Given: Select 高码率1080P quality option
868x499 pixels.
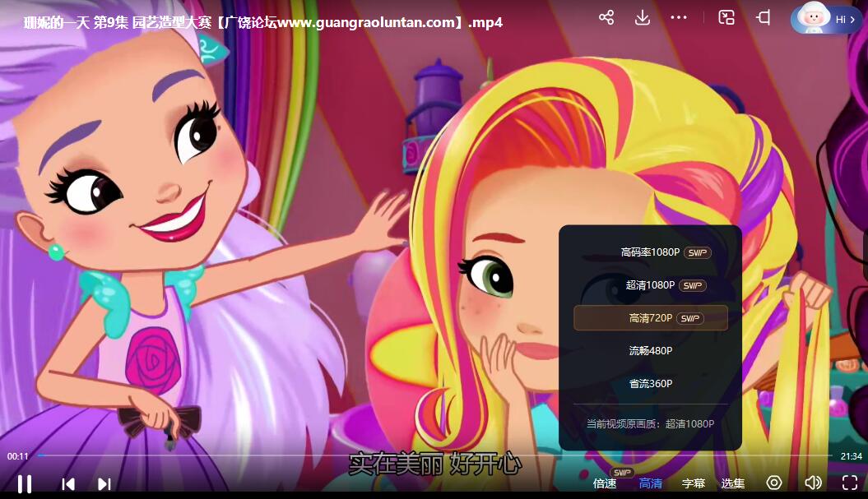Looking at the screenshot, I should pos(651,252).
